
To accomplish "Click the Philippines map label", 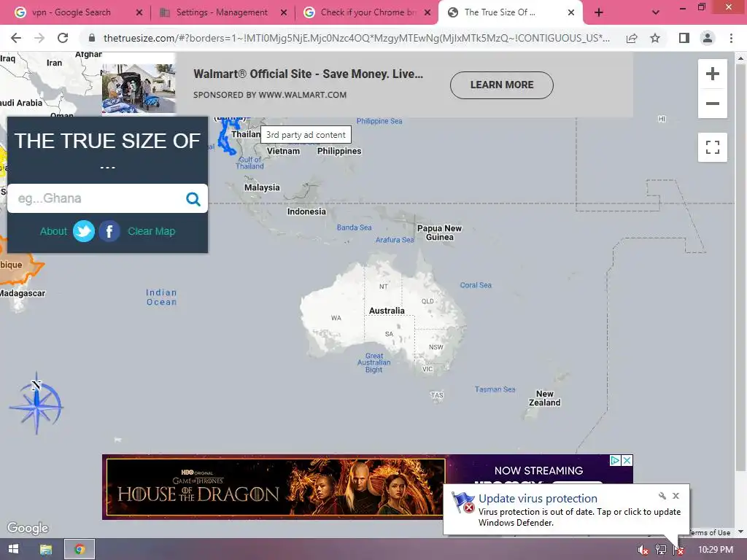I will pyautogui.click(x=339, y=151).
